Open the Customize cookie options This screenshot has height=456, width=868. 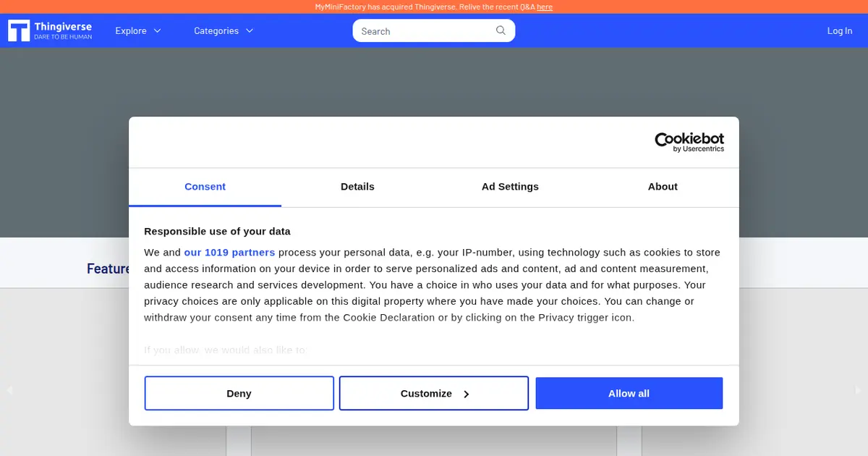tap(434, 394)
